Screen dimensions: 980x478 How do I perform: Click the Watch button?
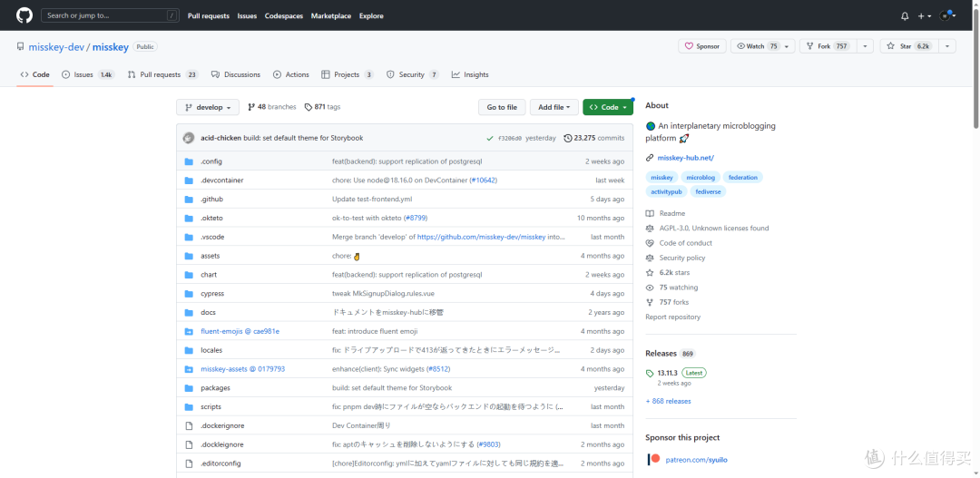[756, 46]
